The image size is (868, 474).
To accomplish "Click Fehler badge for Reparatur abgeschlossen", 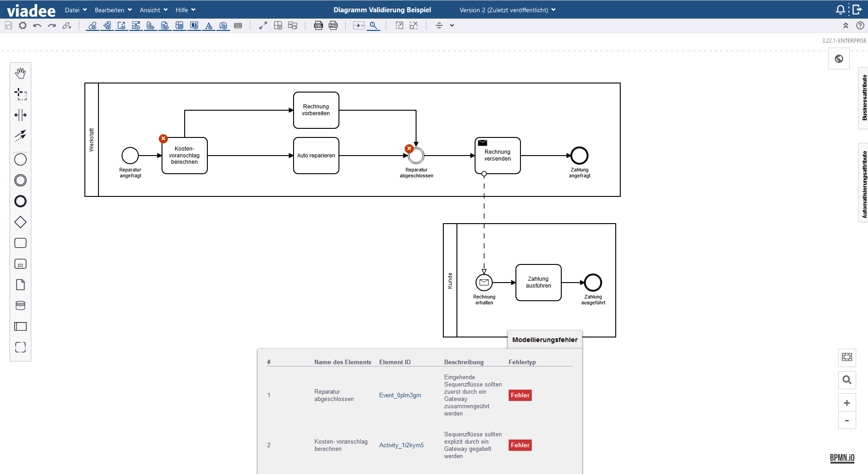I will coord(520,396).
